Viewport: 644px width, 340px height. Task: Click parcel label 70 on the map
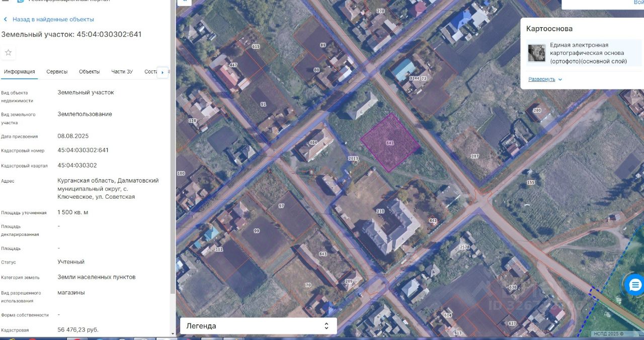(308, 285)
